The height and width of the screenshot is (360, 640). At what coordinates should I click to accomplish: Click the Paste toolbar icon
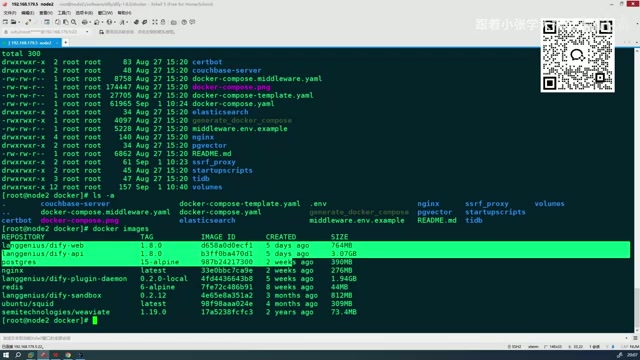coord(66,22)
